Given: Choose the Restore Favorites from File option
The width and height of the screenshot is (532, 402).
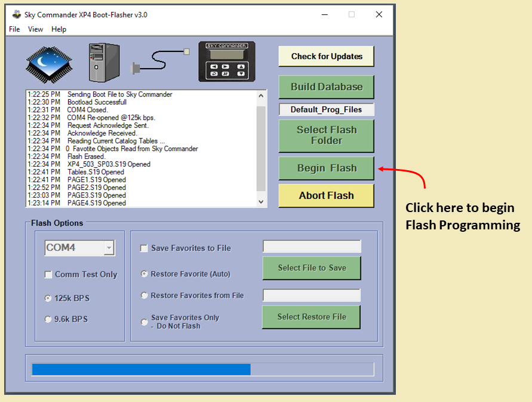Looking at the screenshot, I should point(144,296).
